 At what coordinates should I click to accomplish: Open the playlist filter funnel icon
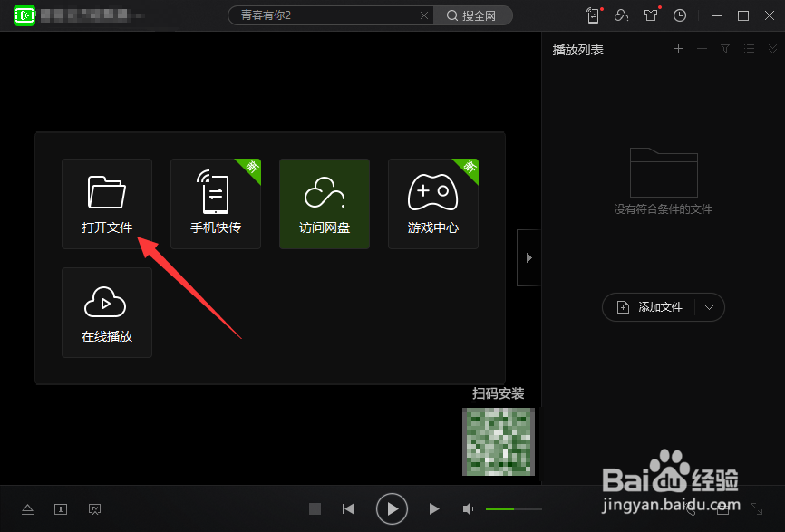(725, 49)
